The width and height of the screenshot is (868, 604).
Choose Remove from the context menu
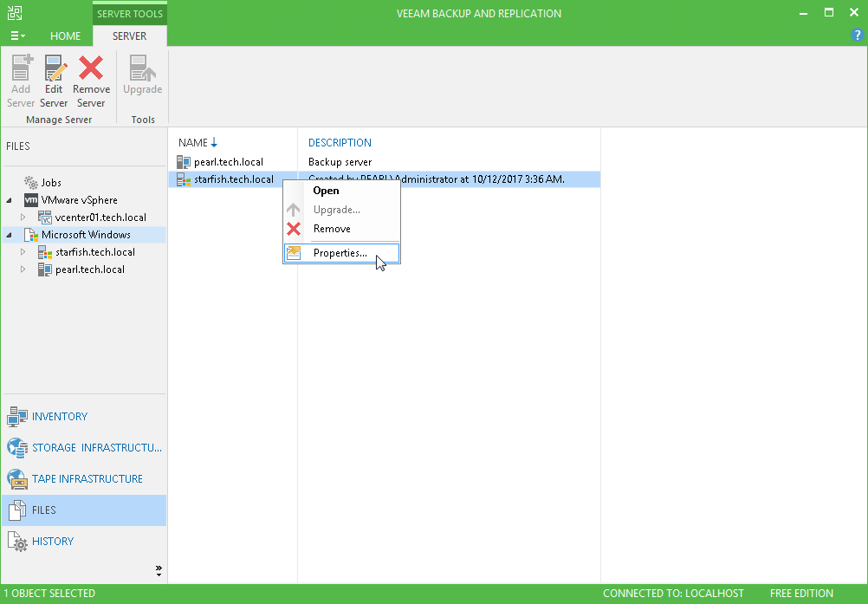341,229
